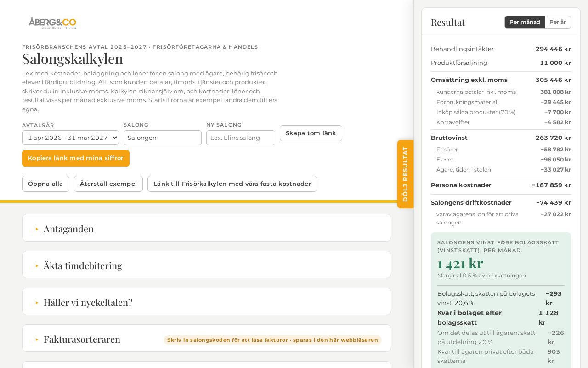Expand the Äkta timdebitering section

click(207, 264)
